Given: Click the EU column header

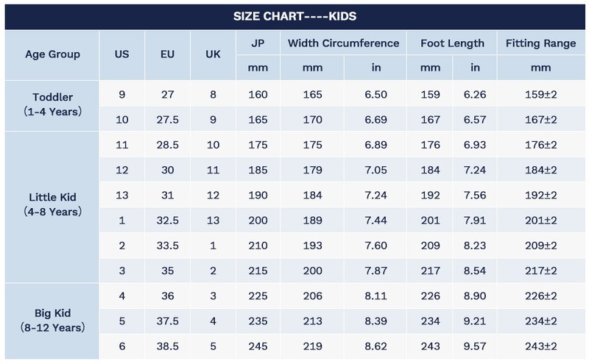Looking at the screenshot, I should pos(168,54).
